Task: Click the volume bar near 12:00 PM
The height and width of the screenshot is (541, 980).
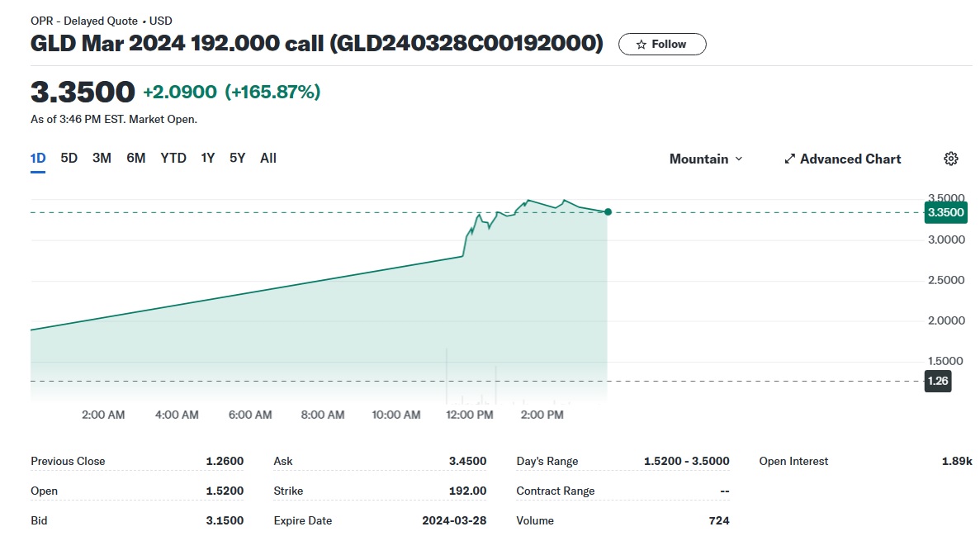Action: [x=447, y=375]
